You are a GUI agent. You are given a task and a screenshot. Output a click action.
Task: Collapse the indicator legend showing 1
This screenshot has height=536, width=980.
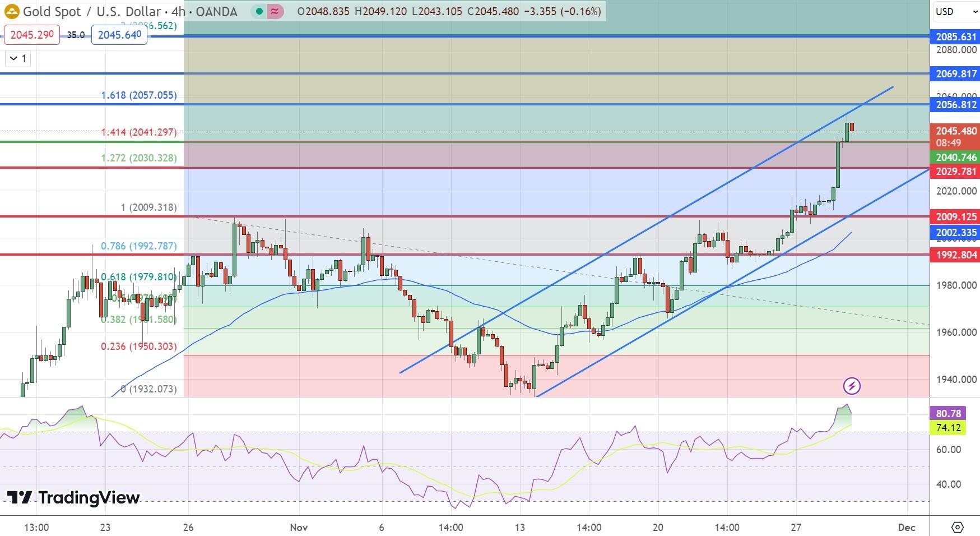[18, 58]
